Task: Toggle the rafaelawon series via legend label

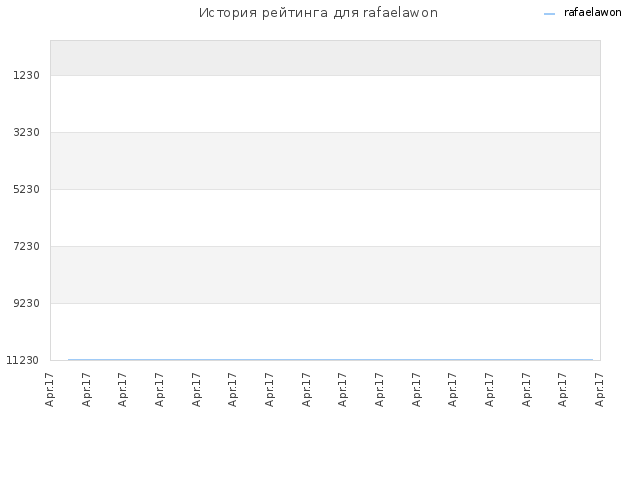Action: click(592, 13)
